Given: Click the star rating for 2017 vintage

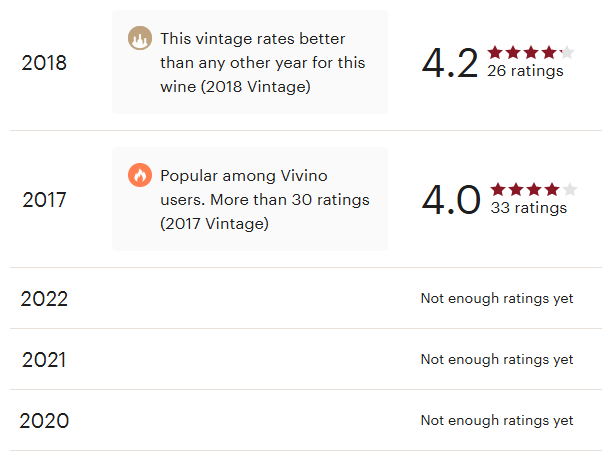Looking at the screenshot, I should [x=533, y=189].
